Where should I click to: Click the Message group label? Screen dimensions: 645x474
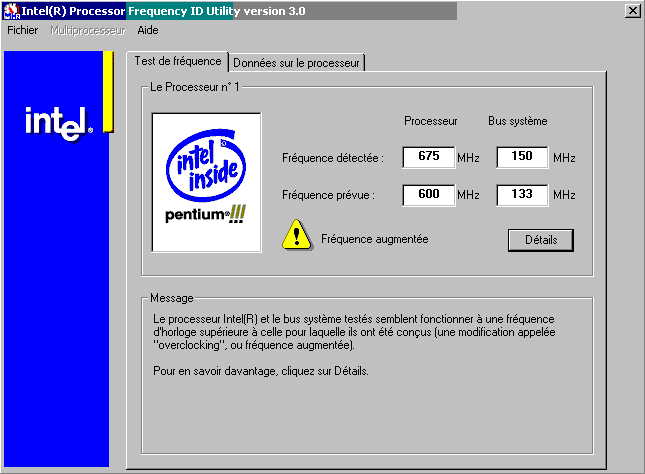click(x=172, y=298)
